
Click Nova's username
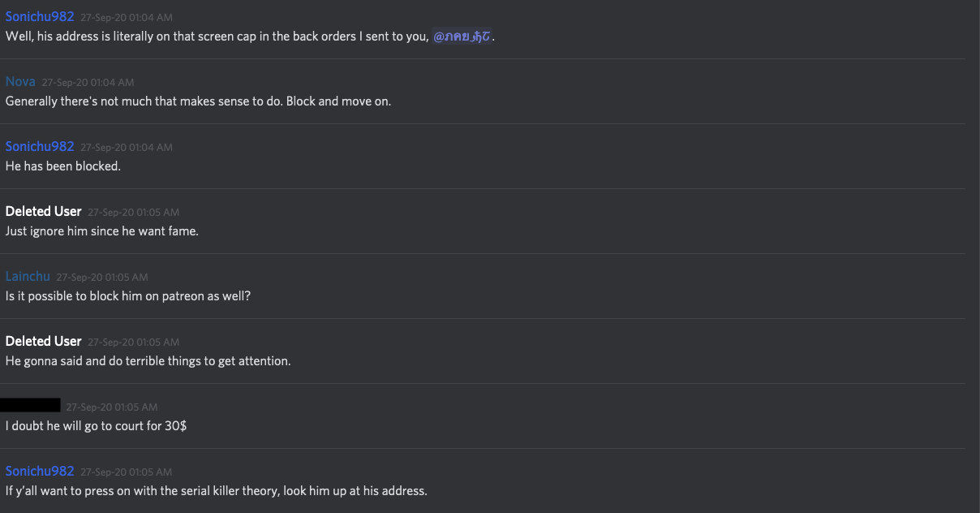point(20,81)
